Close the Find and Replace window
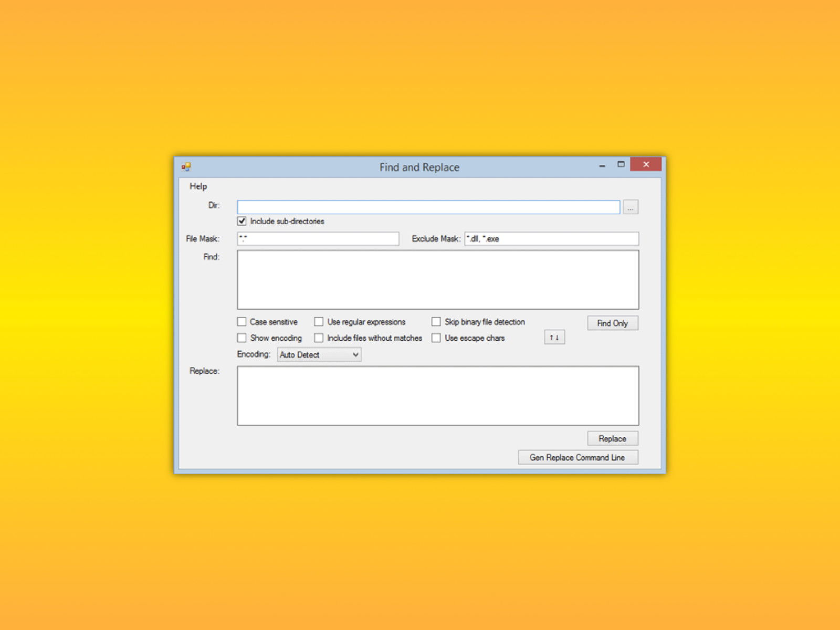Screen dimensions: 840x630 pyautogui.click(x=646, y=164)
